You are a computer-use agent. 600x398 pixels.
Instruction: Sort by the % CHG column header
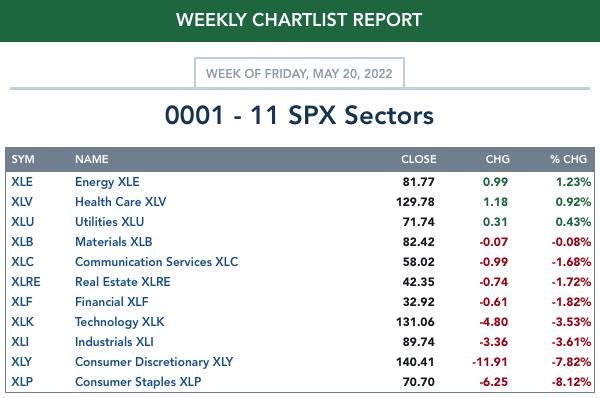click(x=568, y=159)
